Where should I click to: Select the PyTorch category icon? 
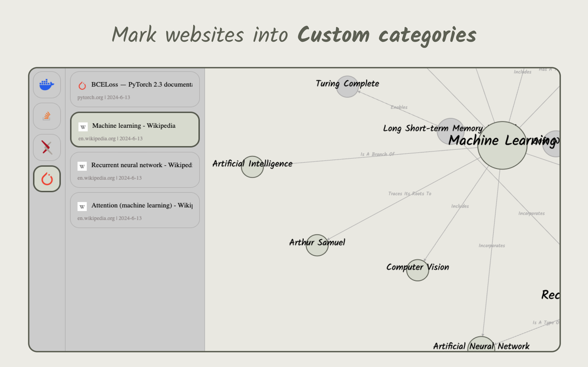tap(47, 179)
